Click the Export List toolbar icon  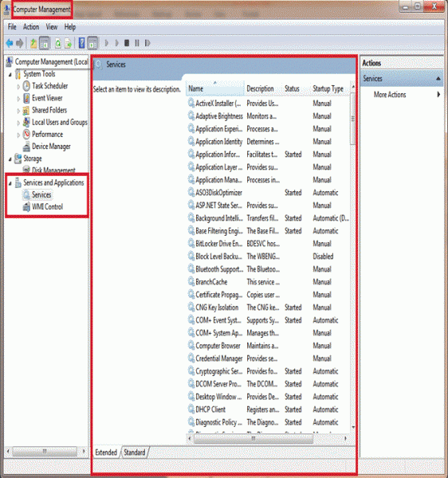pyautogui.click(x=68, y=43)
